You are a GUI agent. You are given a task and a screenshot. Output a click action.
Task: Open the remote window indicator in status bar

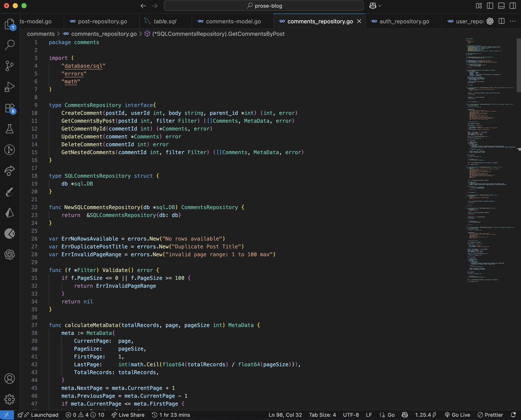pos(7,415)
